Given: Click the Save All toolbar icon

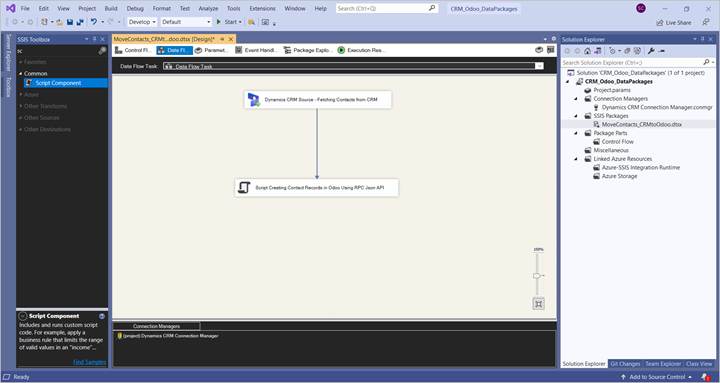Looking at the screenshot, I should point(80,22).
